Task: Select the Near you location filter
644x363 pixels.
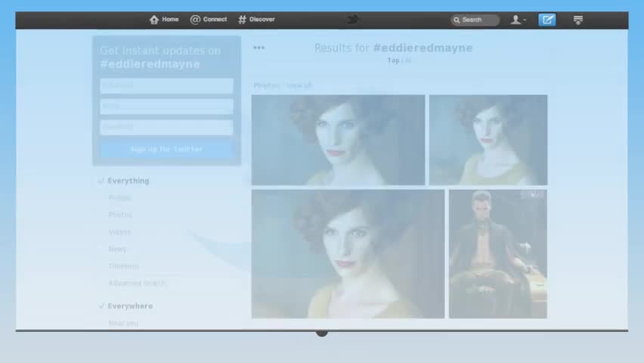Action: click(x=123, y=323)
